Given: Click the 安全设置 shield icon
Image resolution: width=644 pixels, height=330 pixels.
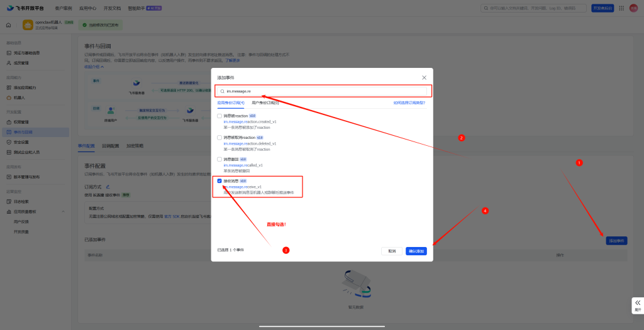Looking at the screenshot, I should pos(9,143).
